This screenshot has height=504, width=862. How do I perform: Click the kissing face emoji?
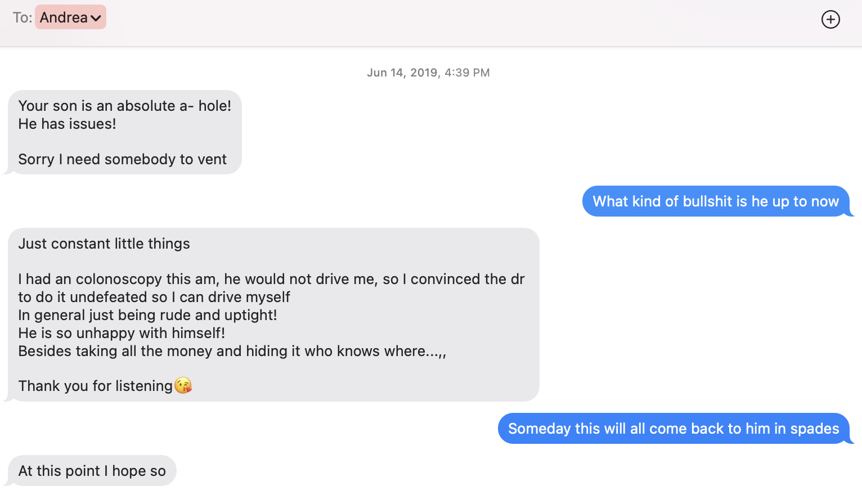183,385
